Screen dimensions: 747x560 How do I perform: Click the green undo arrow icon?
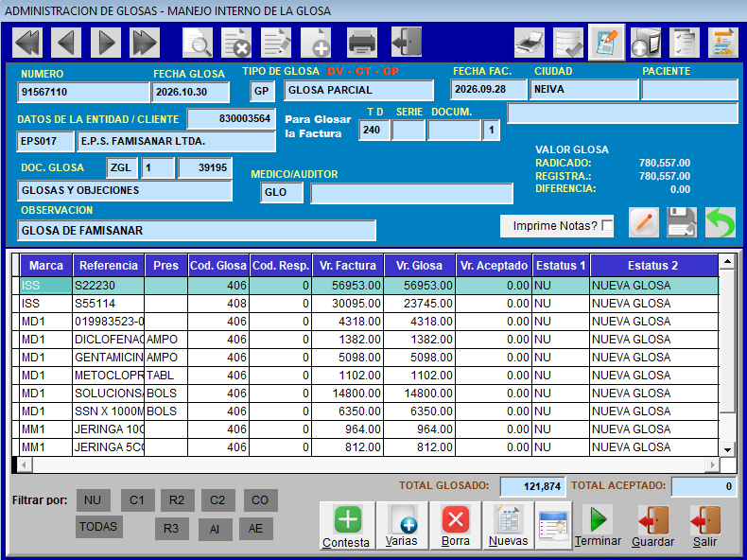coord(721,222)
